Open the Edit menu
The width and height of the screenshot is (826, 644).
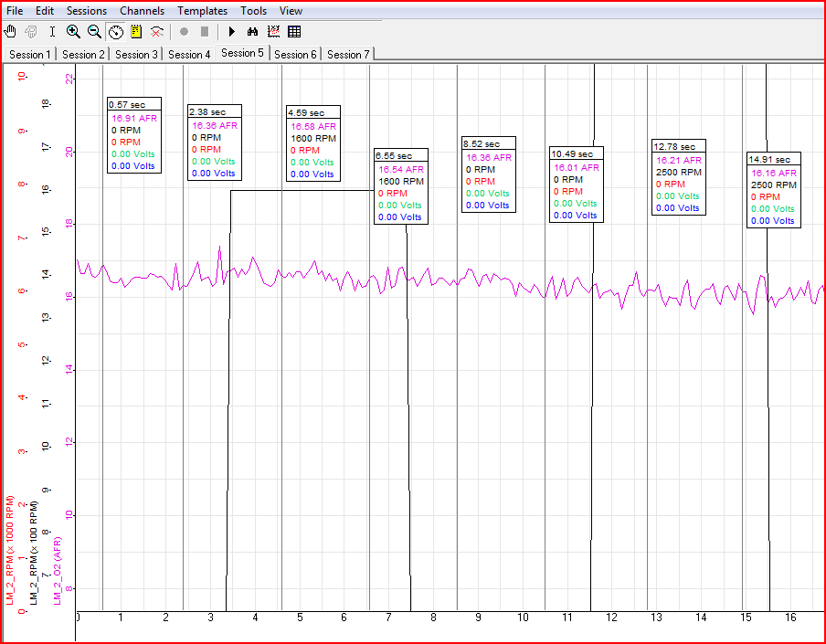(x=45, y=11)
